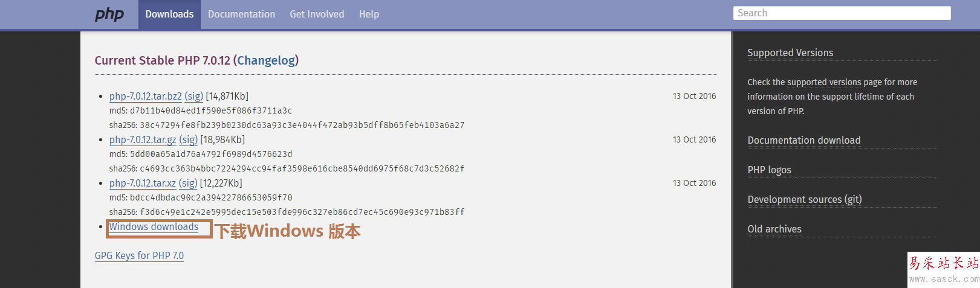The image size is (980, 288).
Task: Open the Downloads tab
Action: (x=169, y=14)
